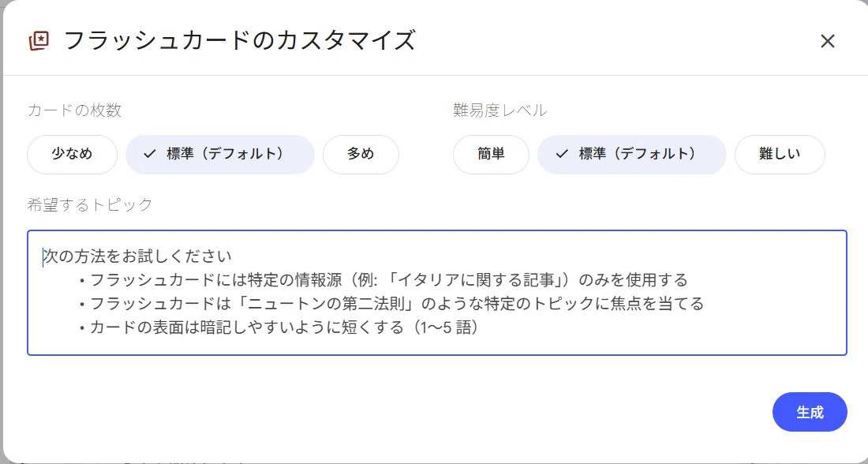
Task: Click the checkmark in the card count 標準 chip
Action: pos(149,155)
